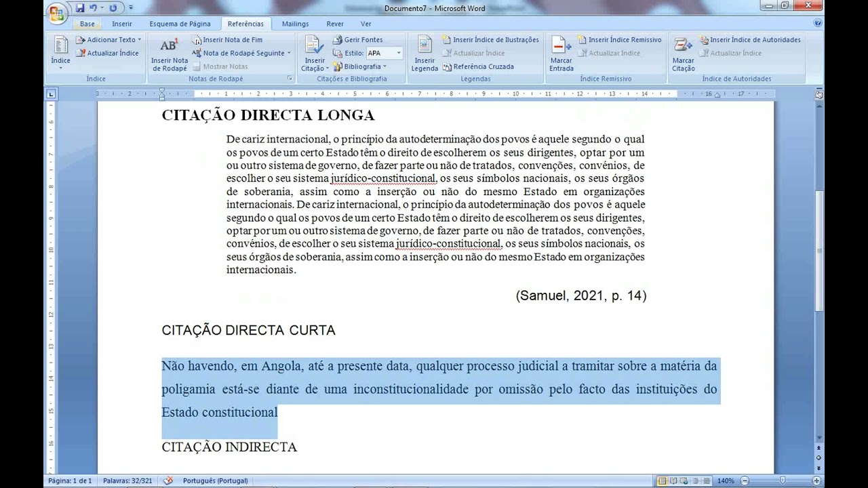Screen dimensions: 868x488
Task: Click the CITAÇÃO INDIRECTA heading
Action: [x=229, y=447]
